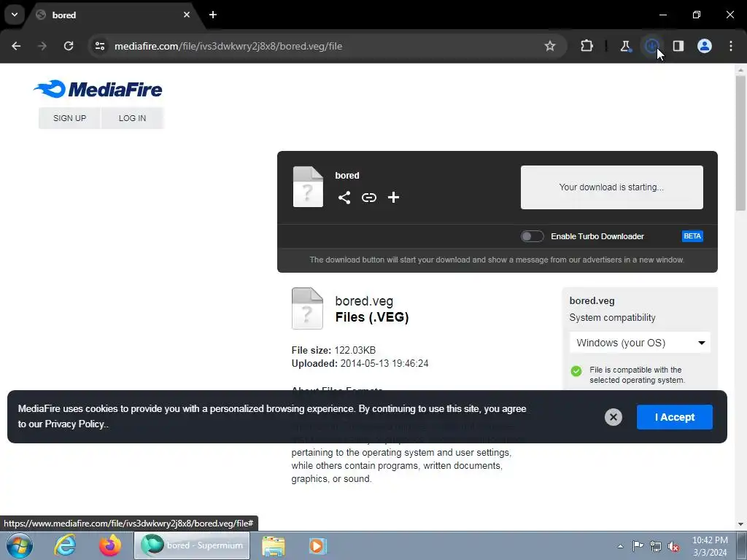This screenshot has width=747, height=560.
Task: Click 'Uploaded: 2014-05-13 19:46:24' text
Action: 360,363
